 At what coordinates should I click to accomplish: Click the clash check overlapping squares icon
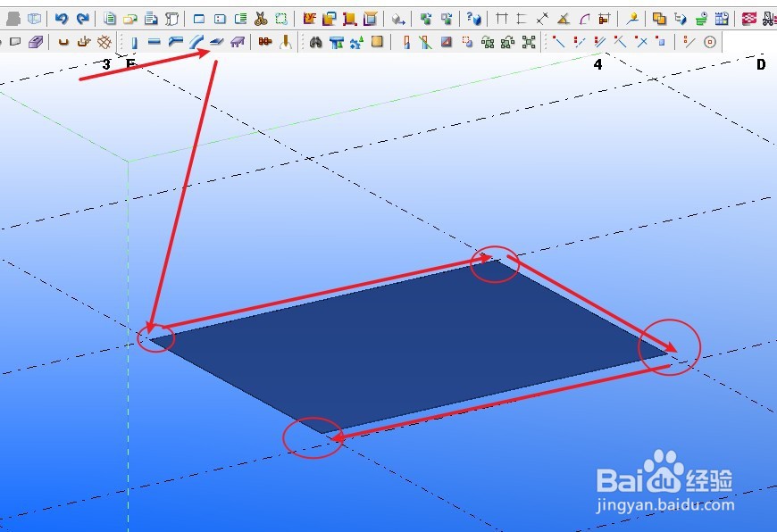click(658, 19)
